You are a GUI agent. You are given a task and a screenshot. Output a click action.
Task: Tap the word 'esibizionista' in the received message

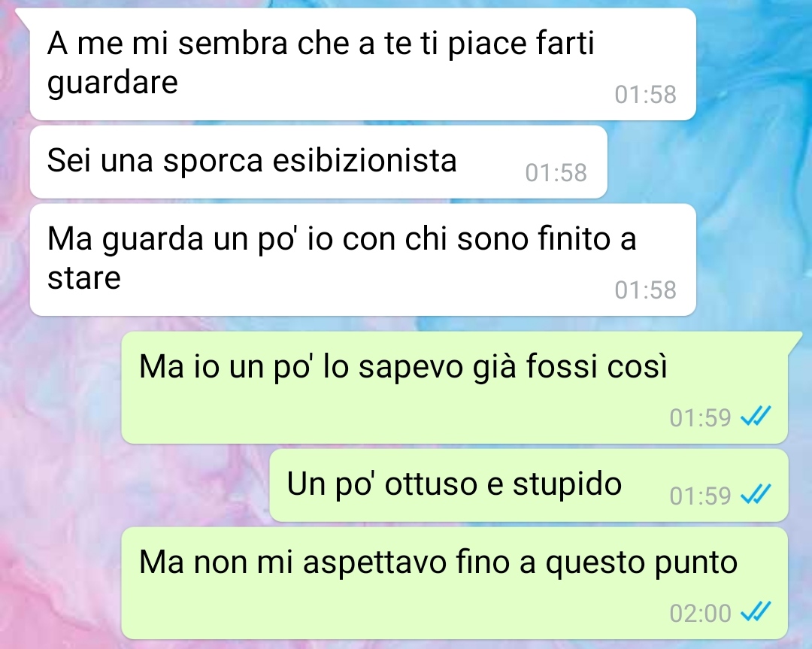[x=365, y=160]
